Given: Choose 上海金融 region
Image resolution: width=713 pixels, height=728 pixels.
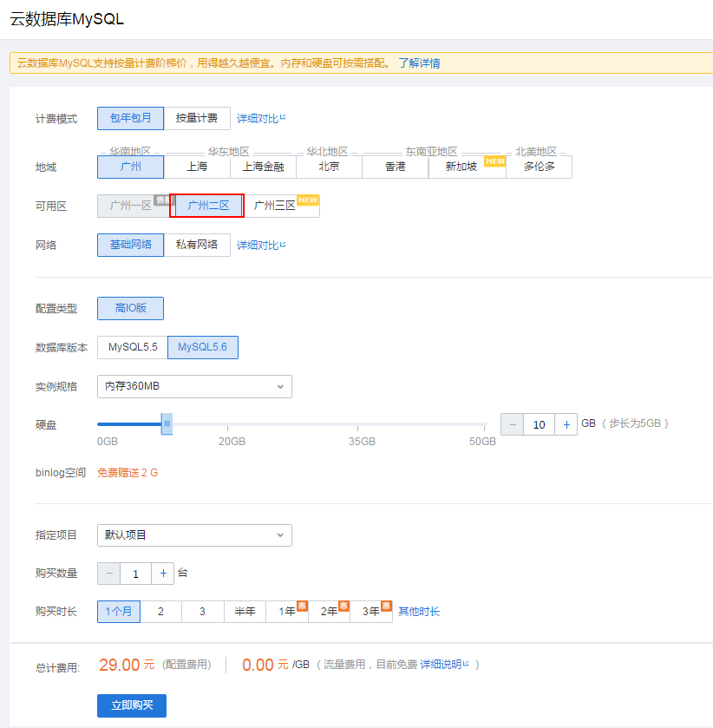Looking at the screenshot, I should (263, 167).
